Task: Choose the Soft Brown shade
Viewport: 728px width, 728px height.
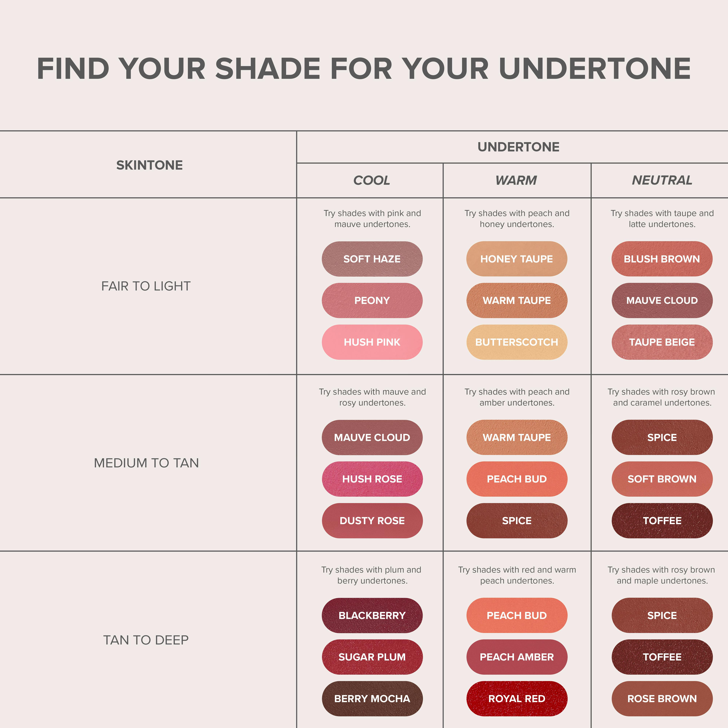Action: [x=662, y=479]
